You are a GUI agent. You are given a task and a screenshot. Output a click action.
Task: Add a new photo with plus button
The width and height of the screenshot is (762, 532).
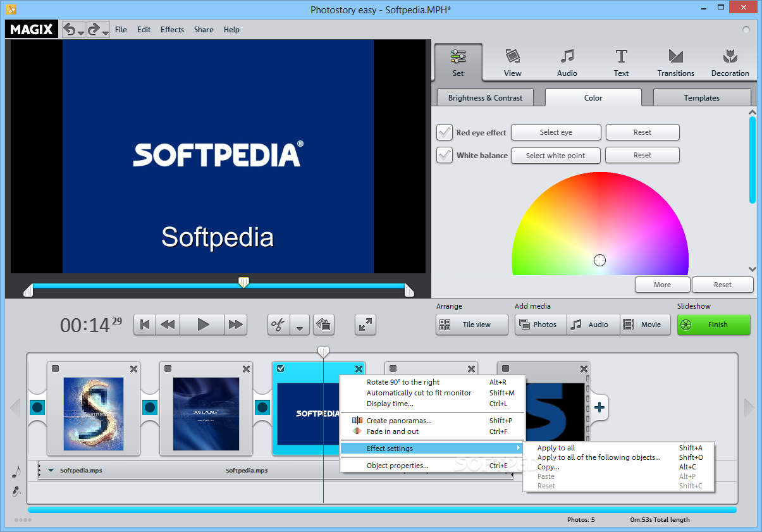[x=599, y=407]
